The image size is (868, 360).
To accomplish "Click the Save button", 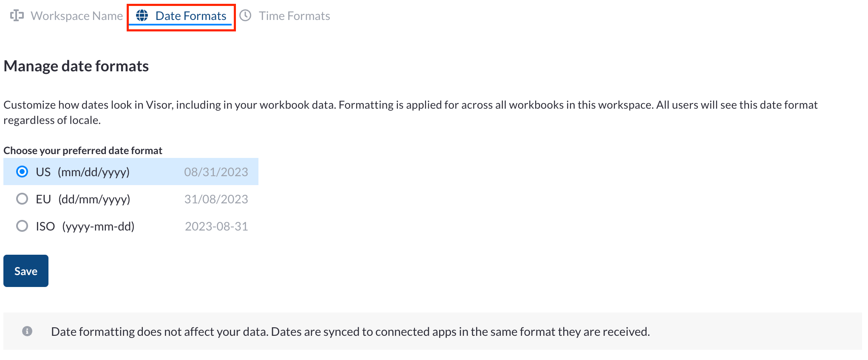I will 26,270.
